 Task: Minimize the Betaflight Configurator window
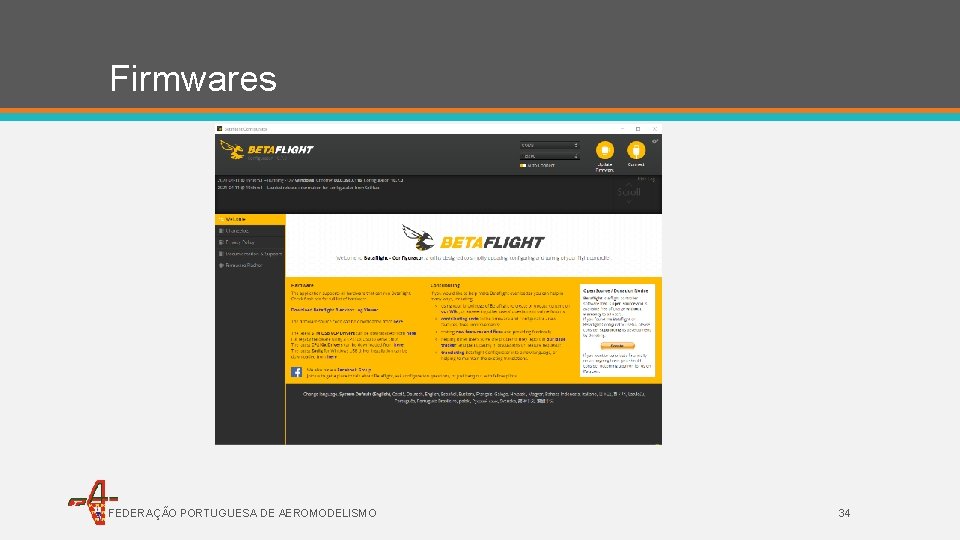[x=622, y=129]
